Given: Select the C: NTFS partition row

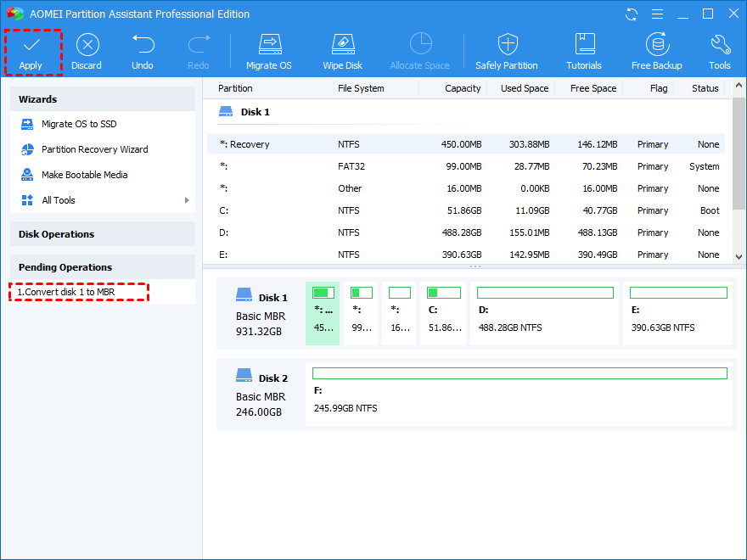Looking at the screenshot, I should (465, 210).
